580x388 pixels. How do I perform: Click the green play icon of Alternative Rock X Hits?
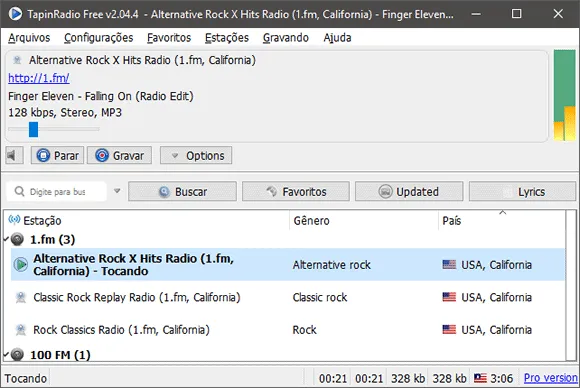pyautogui.click(x=21, y=264)
